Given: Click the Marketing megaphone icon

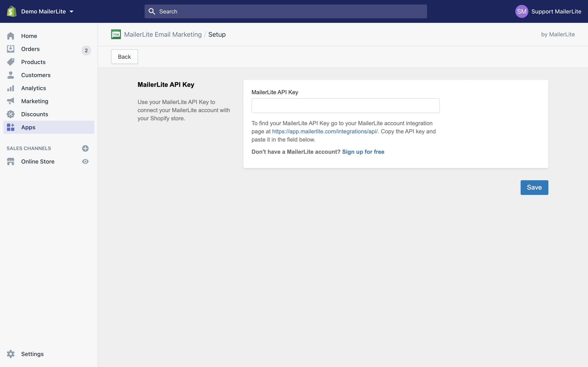Looking at the screenshot, I should tap(11, 101).
